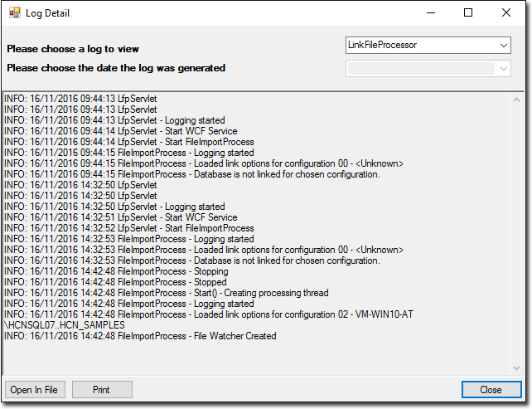Image resolution: width=532 pixels, height=409 pixels.
Task: Click the Close button at the bottom right
Action: click(491, 389)
